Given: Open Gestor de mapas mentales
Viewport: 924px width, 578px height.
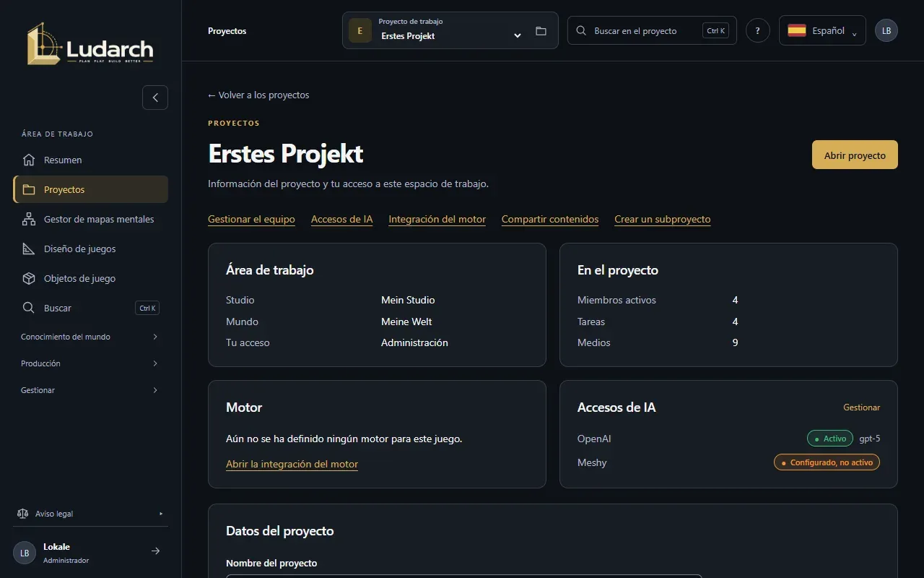Looking at the screenshot, I should click(x=90, y=219).
